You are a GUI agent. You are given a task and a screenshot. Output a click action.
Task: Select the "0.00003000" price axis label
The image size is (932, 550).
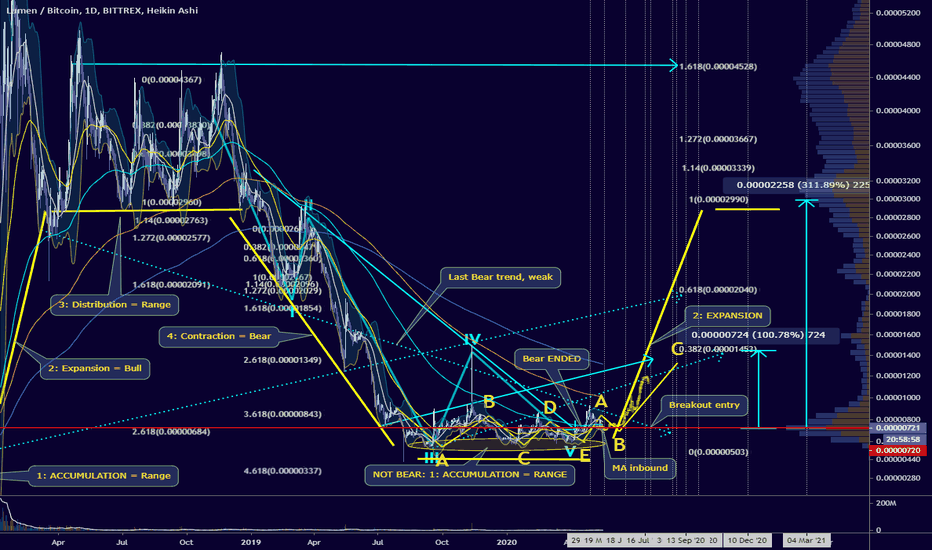click(898, 199)
